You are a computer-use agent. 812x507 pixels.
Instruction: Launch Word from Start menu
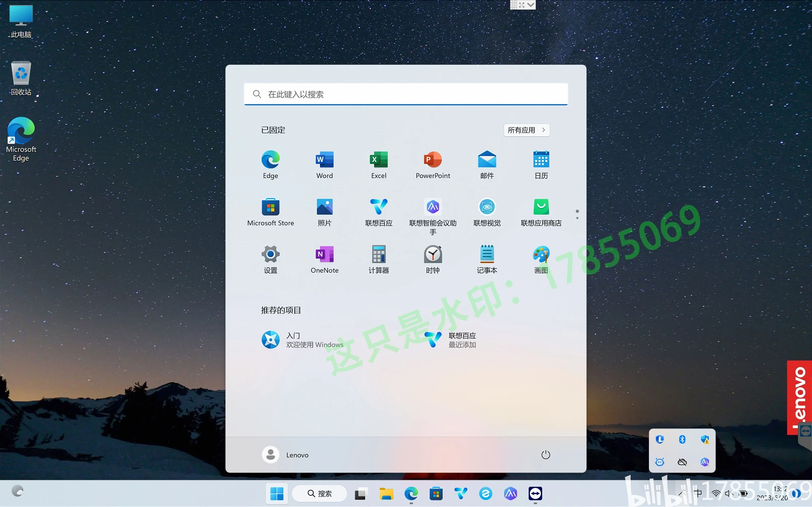click(324, 165)
